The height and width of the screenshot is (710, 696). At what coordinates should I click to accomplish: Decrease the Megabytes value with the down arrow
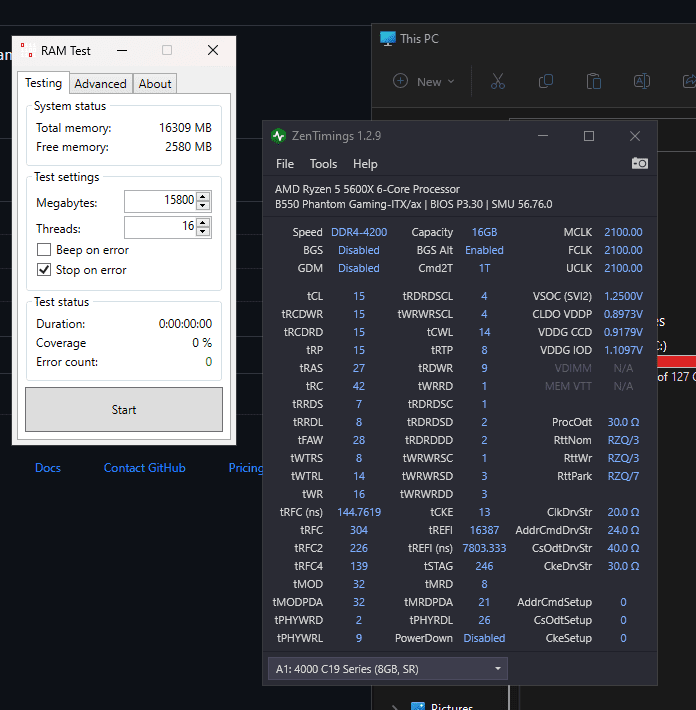[203, 206]
